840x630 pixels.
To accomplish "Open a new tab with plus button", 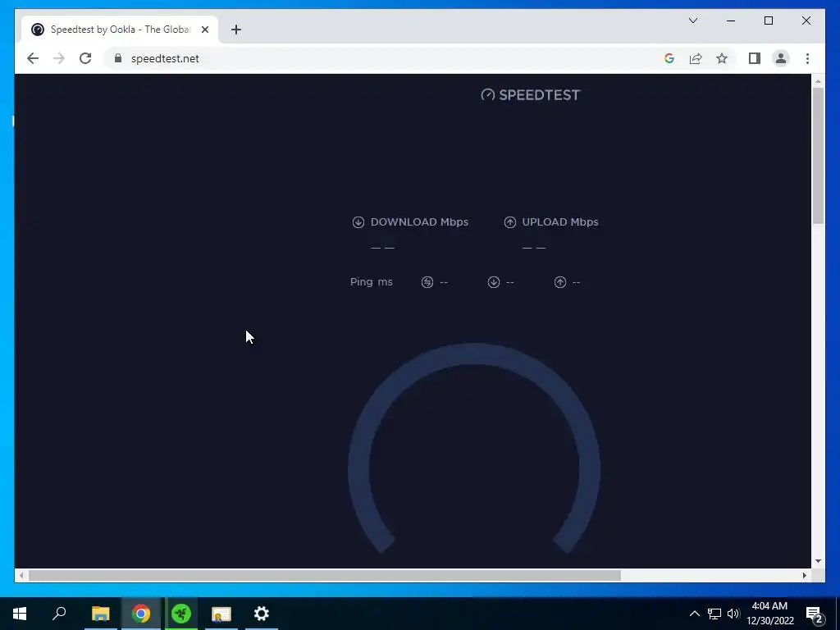I will click(x=236, y=30).
